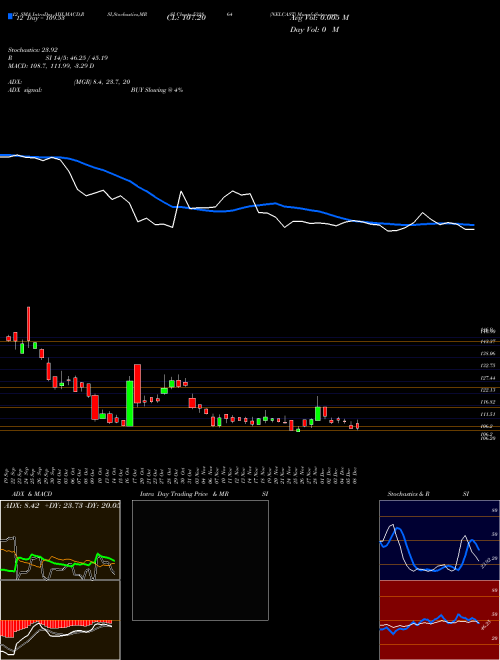This screenshot has width=500, height=660.
Task: Click the "Stochastics: 23.92" reading
Action: pyautogui.click(x=33, y=50)
